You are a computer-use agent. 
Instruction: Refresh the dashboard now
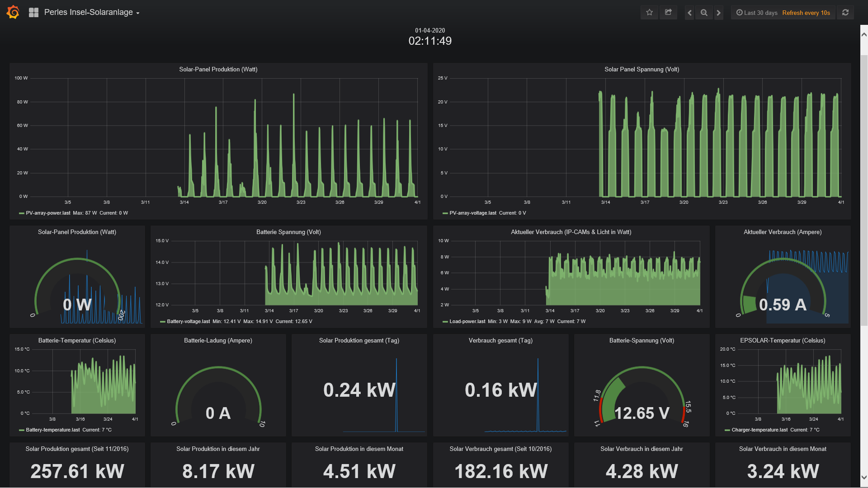click(x=845, y=13)
